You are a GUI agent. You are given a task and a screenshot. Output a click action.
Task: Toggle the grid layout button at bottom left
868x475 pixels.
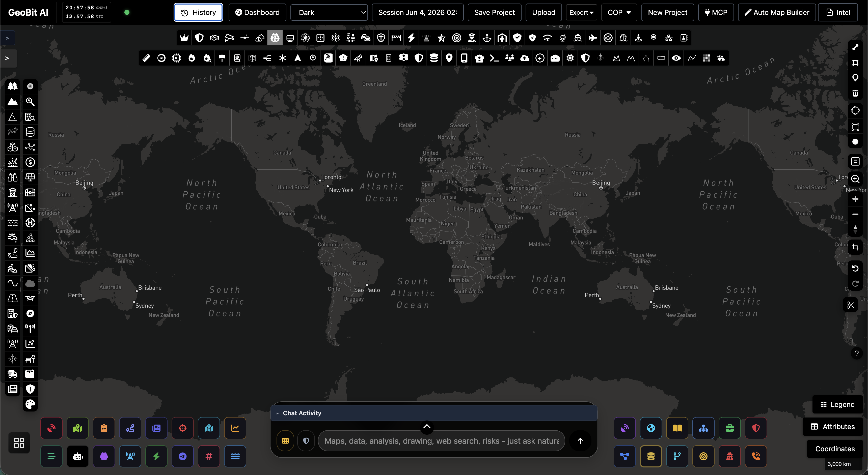tap(19, 442)
